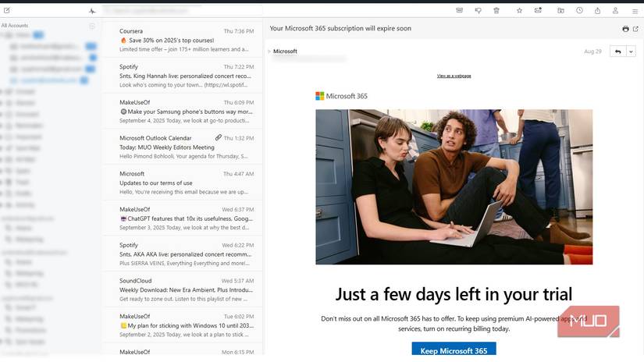Mark the email as spam with thumbs-down

[x=478, y=11]
